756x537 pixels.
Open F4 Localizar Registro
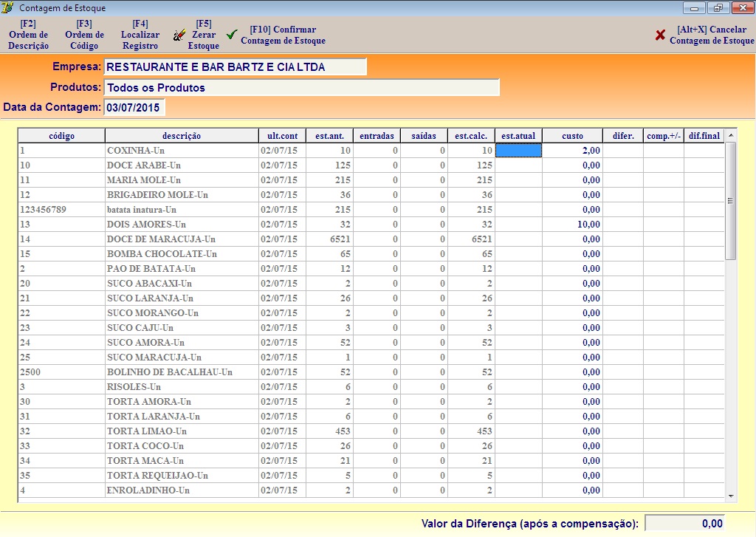tap(140, 35)
